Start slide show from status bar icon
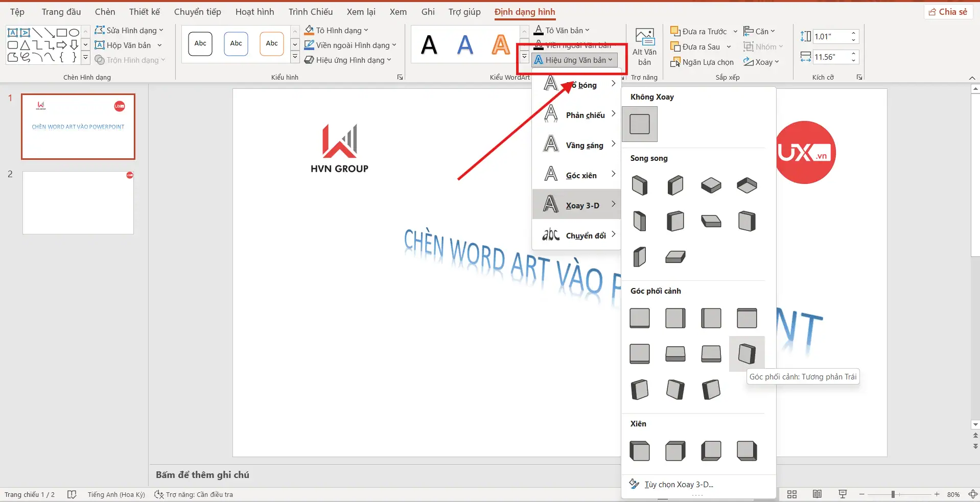Image resolution: width=980 pixels, height=502 pixels. pos(843,494)
